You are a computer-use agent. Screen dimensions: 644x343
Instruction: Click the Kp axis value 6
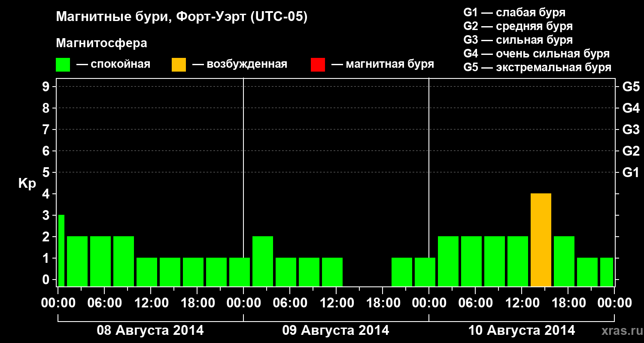pos(47,151)
